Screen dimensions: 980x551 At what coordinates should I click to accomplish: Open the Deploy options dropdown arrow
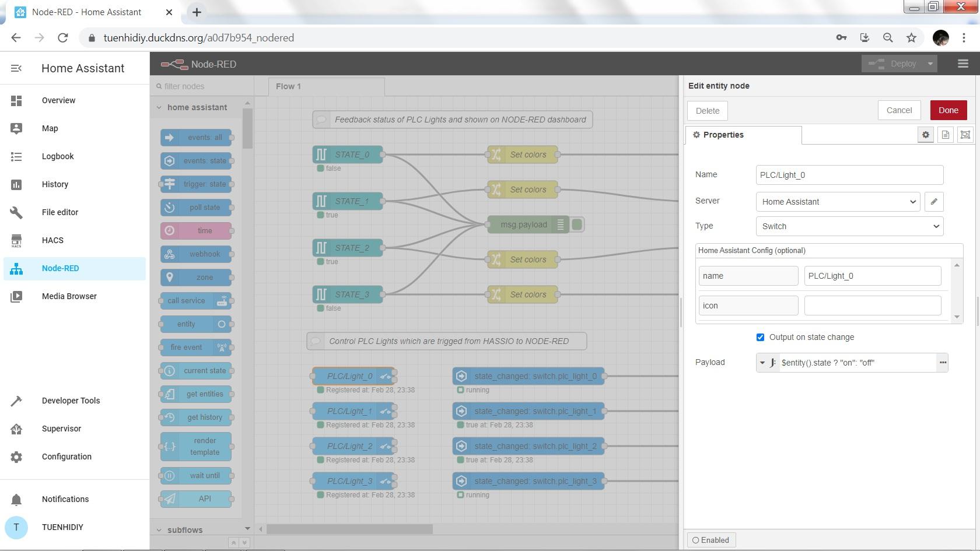coord(930,64)
